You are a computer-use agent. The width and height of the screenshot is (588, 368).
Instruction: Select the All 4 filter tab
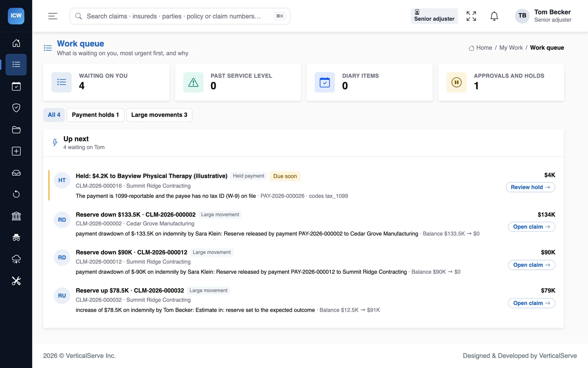tap(54, 115)
